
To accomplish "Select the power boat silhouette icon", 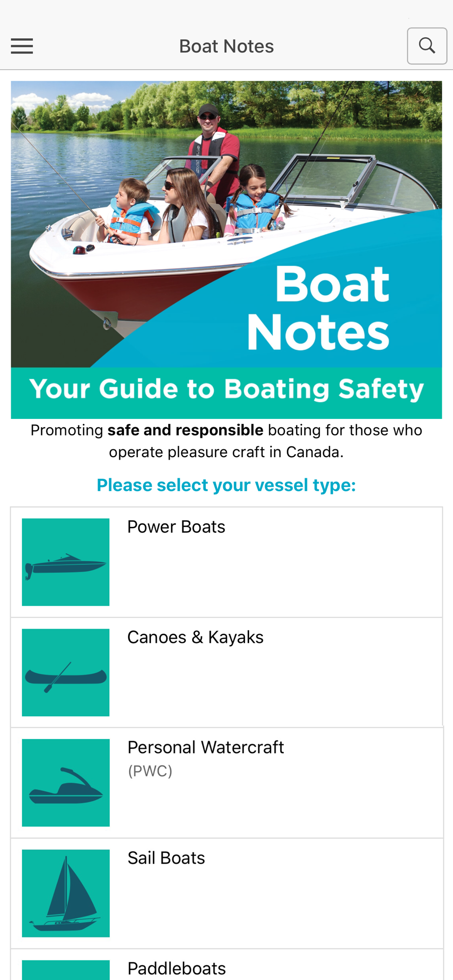I will (x=66, y=562).
